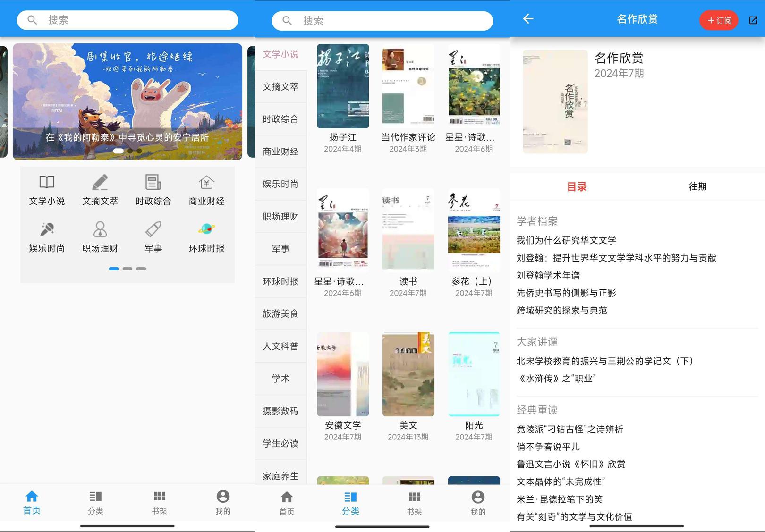Image resolution: width=765 pixels, height=532 pixels.
Task: Switch to the 往期 tab
Action: point(697,186)
